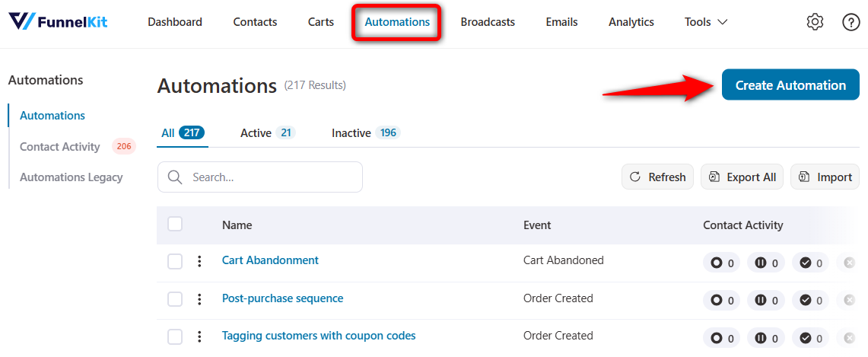Open Emails in top navigation

562,22
